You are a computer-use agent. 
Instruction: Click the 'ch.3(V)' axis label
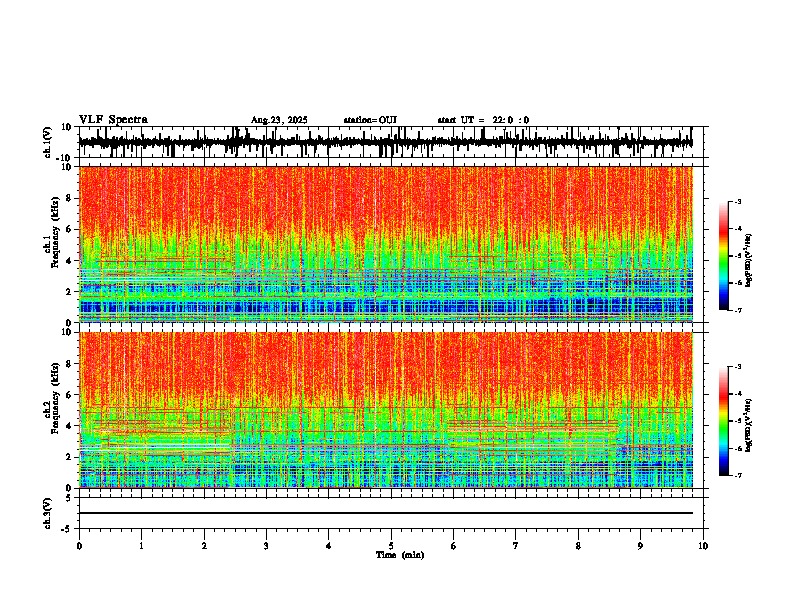coord(48,513)
